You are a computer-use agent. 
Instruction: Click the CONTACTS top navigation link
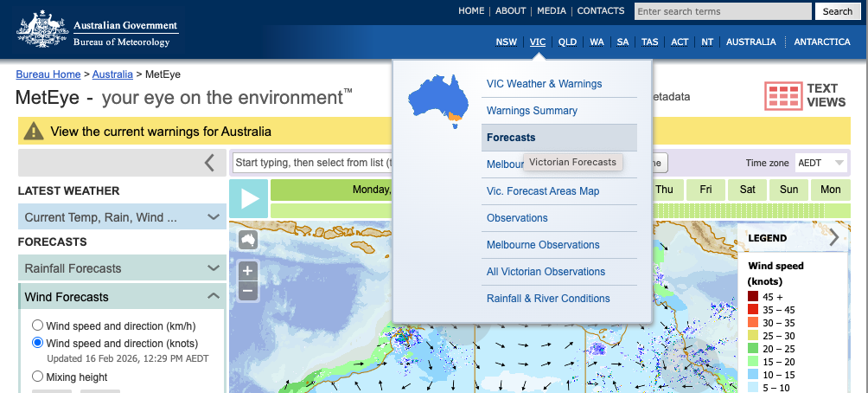601,11
